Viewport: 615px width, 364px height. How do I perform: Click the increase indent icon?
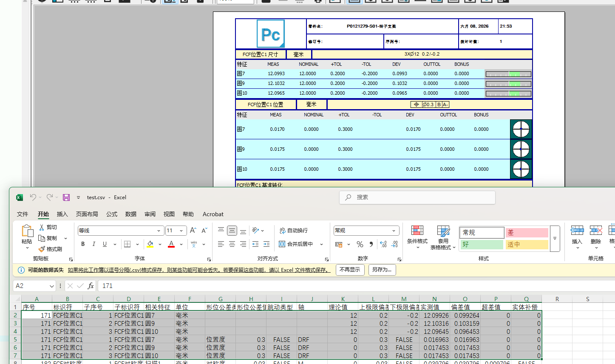point(266,244)
